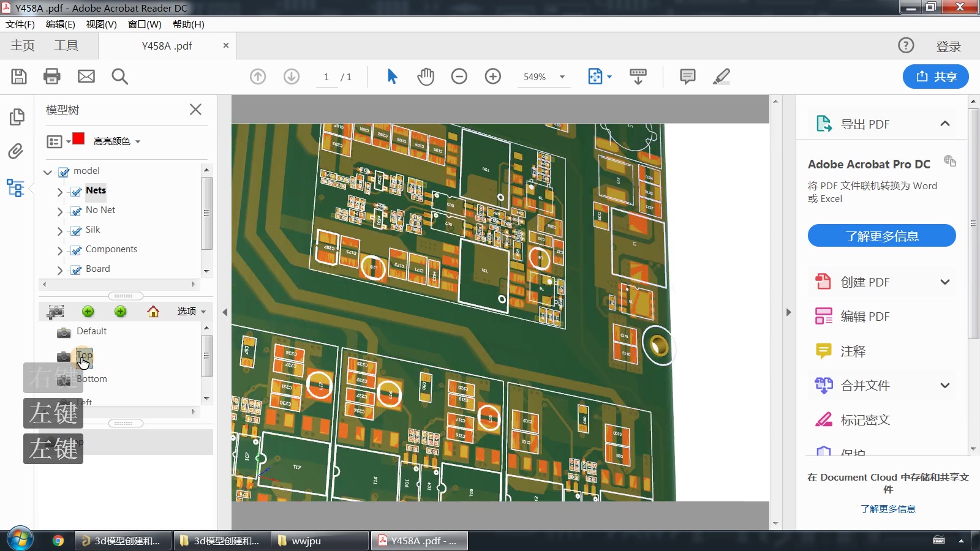Toggle visibility checkbox for Nets
Viewport: 980px width, 551px height.
pos(77,192)
